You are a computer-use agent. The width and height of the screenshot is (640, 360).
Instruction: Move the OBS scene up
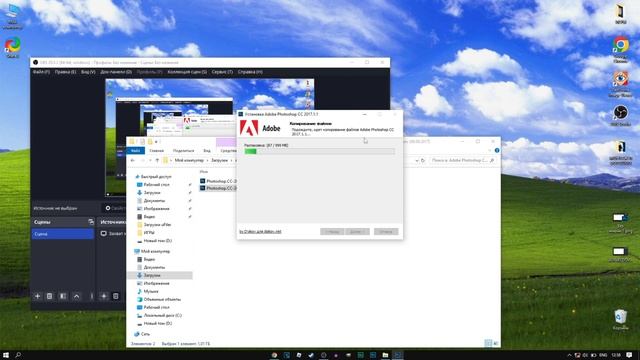[76, 296]
